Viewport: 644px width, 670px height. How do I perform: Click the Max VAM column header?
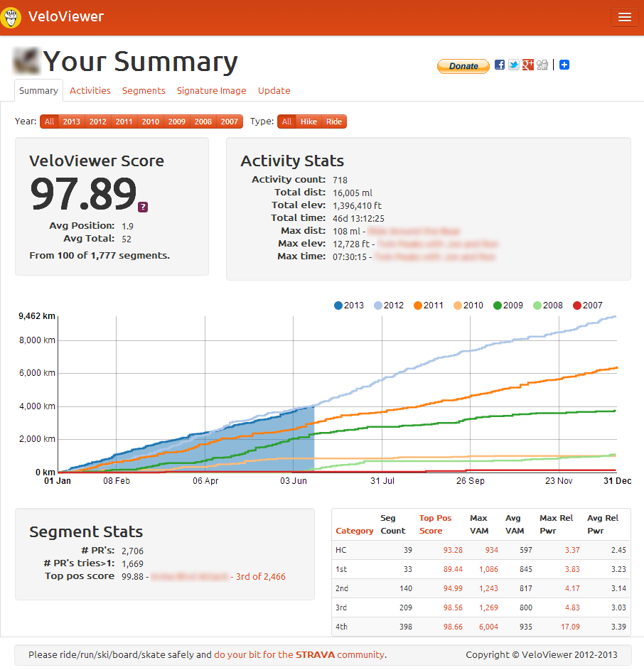(x=479, y=524)
